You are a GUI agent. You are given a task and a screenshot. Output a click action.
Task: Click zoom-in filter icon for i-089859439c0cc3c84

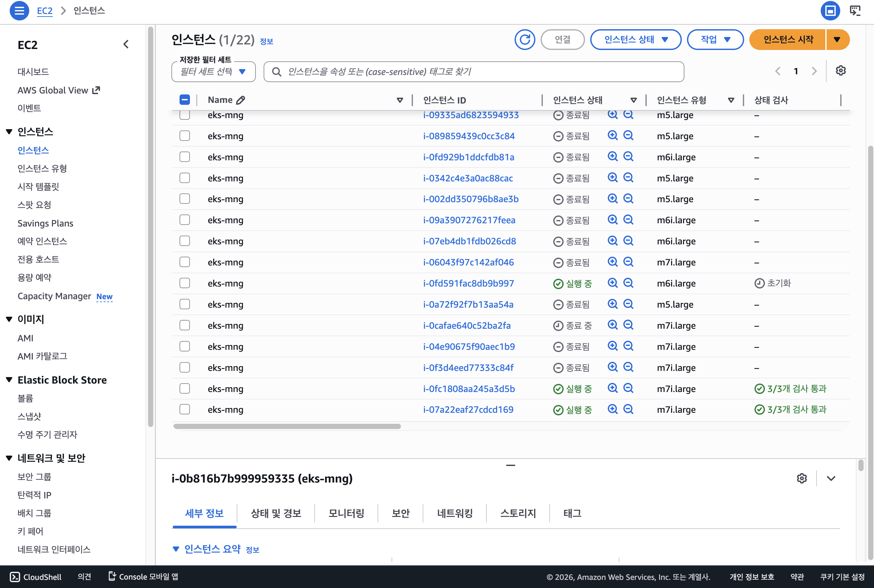(x=613, y=135)
